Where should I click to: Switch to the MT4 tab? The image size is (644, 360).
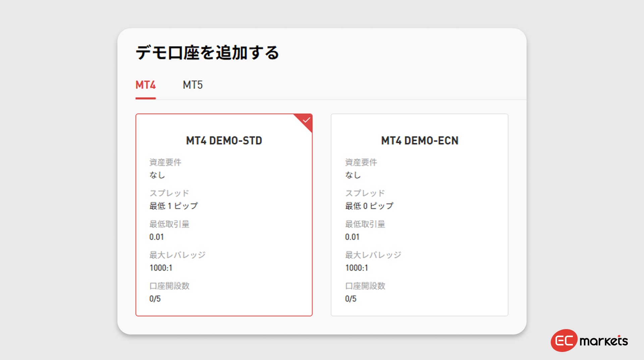pos(146,85)
